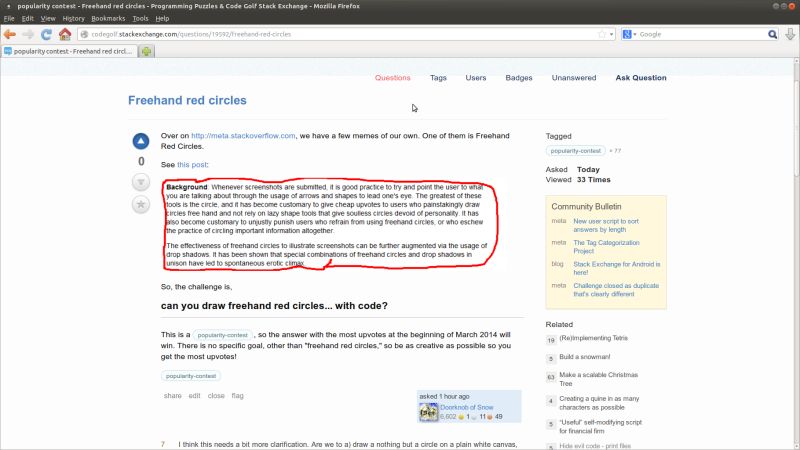Open the URL history dropdown arrow
The width and height of the screenshot is (800, 450).
click(612, 34)
